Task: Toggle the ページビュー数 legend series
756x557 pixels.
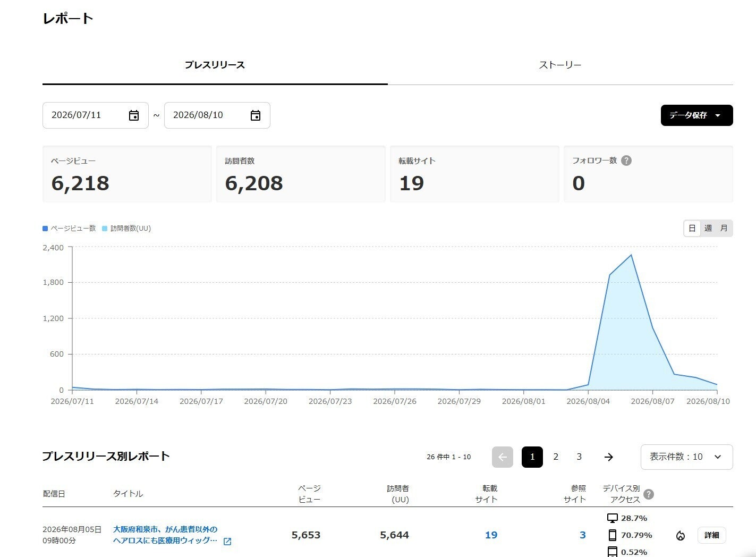Action: coord(69,229)
